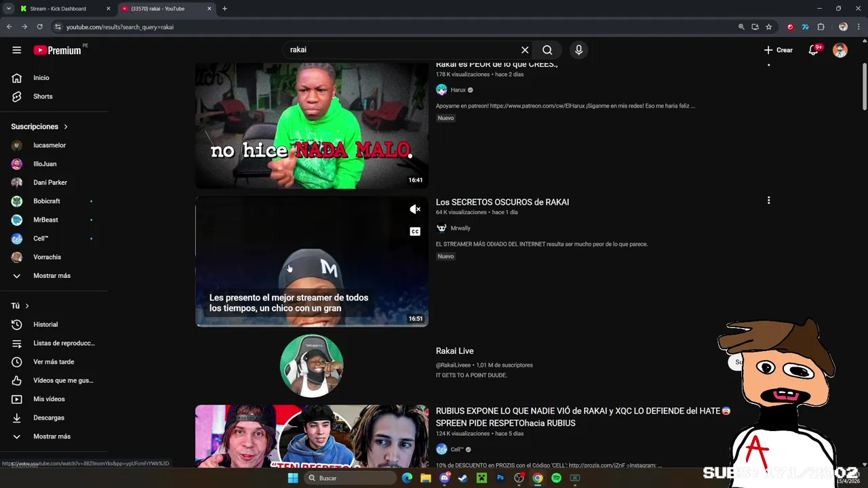868x488 pixels.
Task: Click the magnifier search button
Action: (x=547, y=49)
